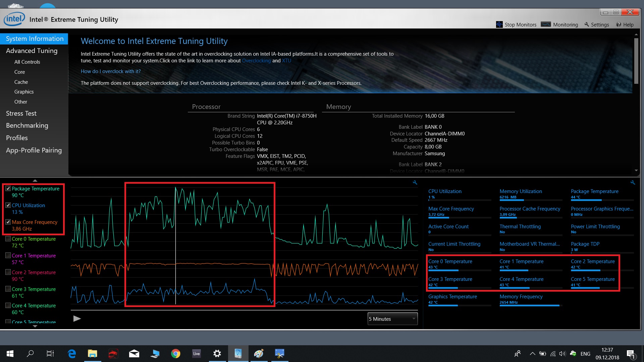Uncheck the CPU Utilization checkbox

pos(8,205)
